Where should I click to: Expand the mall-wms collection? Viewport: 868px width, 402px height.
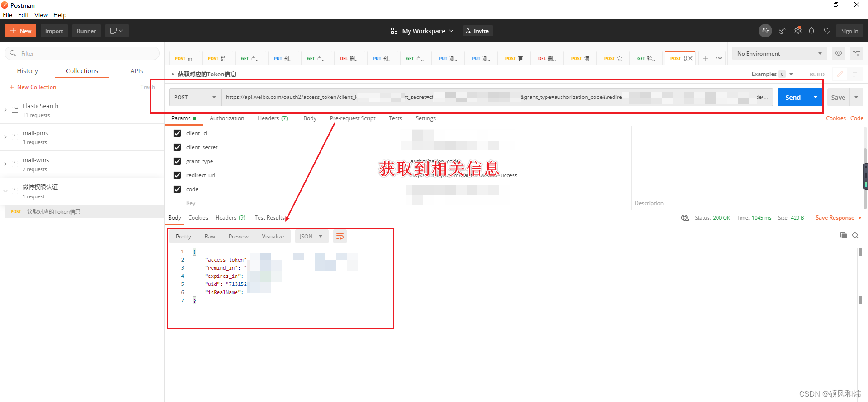pos(5,164)
